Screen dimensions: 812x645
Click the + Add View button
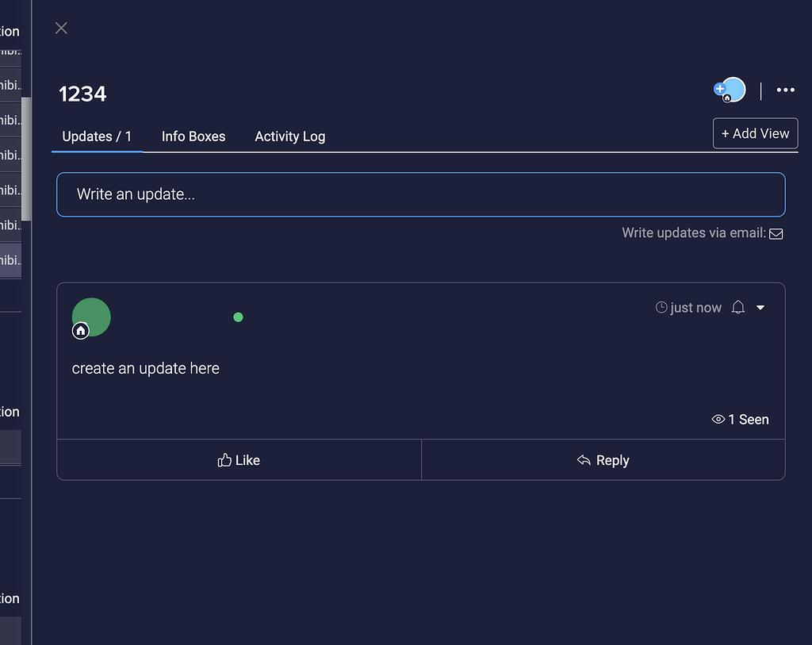[x=755, y=133]
